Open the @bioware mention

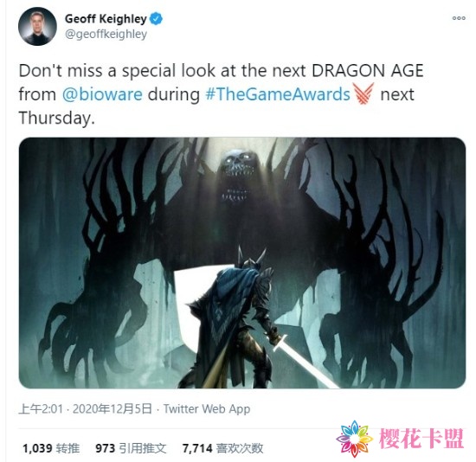point(102,94)
